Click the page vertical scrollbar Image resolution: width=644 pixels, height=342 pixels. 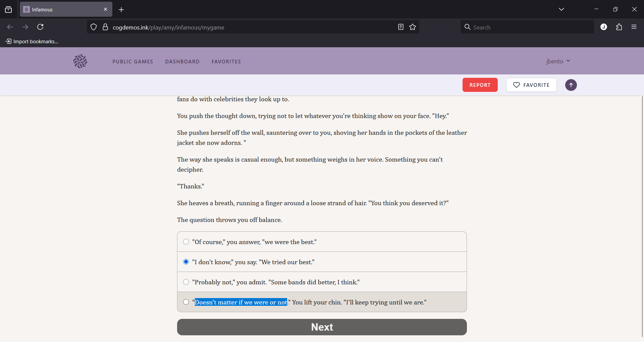tap(642, 216)
